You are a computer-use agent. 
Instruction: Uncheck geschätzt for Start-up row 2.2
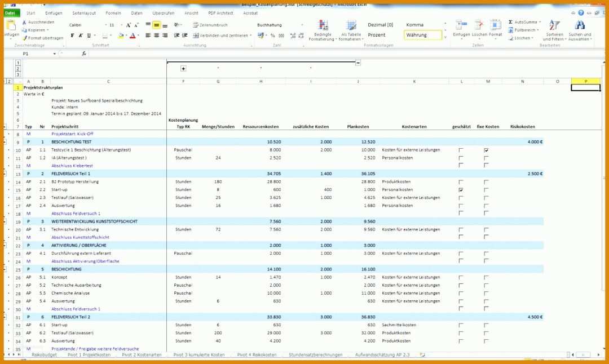[x=461, y=190]
